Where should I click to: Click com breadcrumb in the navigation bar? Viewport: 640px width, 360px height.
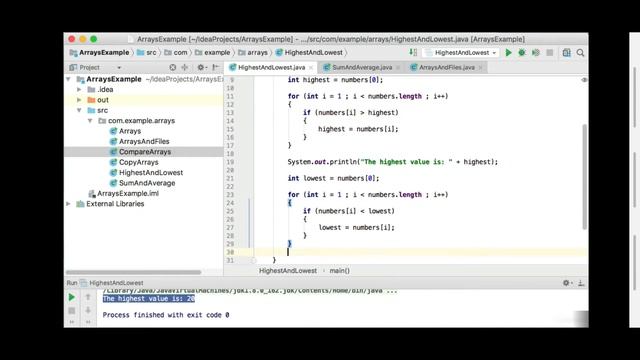(x=176, y=53)
